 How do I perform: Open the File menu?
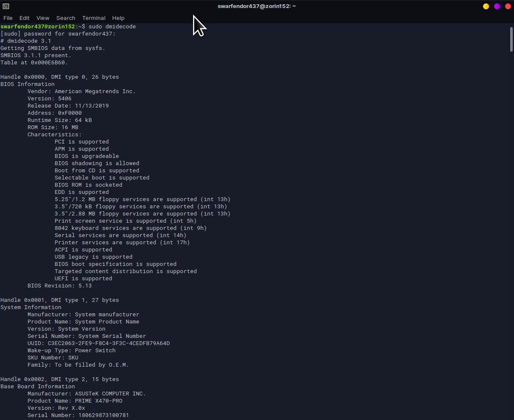(x=8, y=18)
